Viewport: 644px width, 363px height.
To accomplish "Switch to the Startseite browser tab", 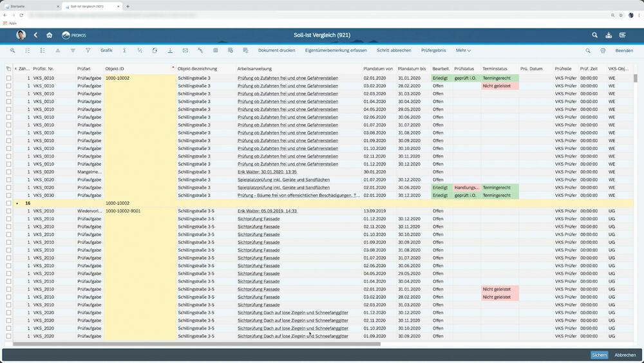I will coord(29,6).
